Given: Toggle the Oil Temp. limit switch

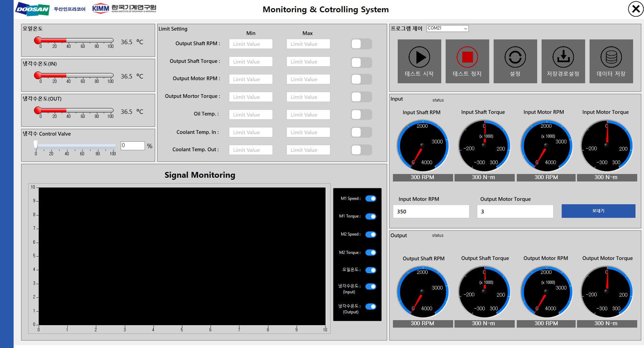Looking at the screenshot, I should pos(361,115).
